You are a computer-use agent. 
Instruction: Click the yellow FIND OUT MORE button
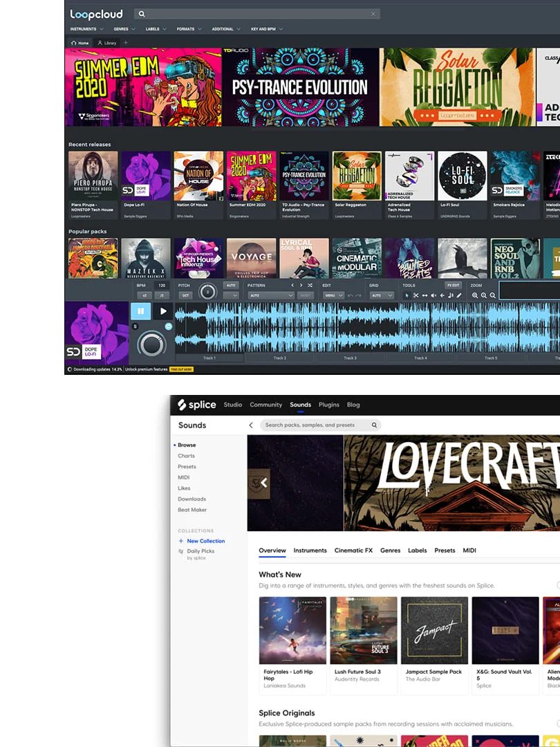point(181,369)
